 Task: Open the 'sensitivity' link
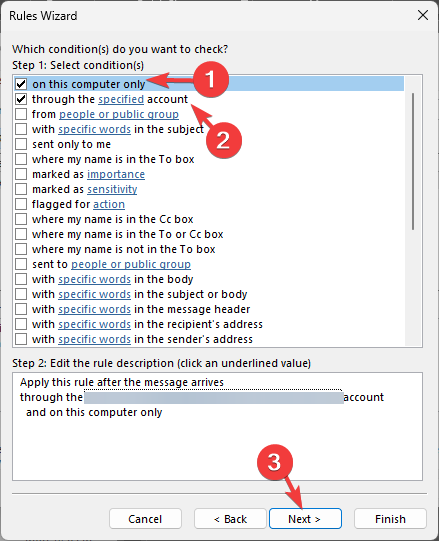tap(112, 189)
